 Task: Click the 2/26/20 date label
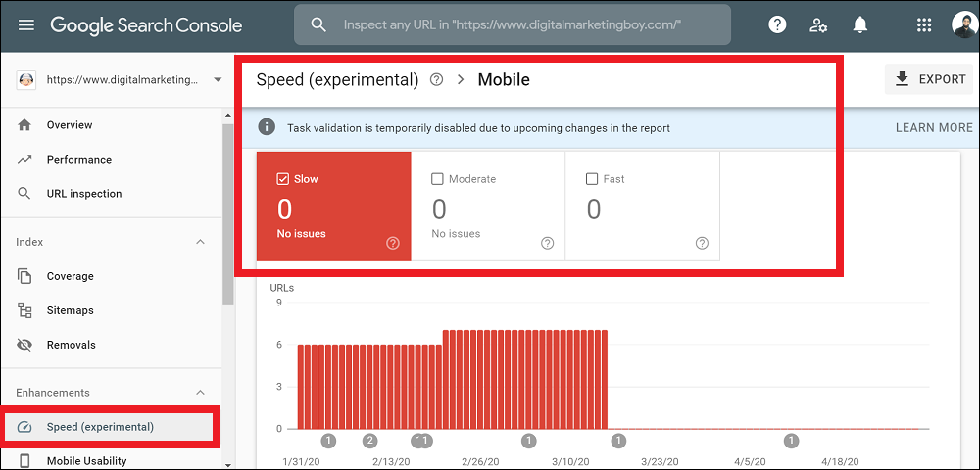point(481,462)
